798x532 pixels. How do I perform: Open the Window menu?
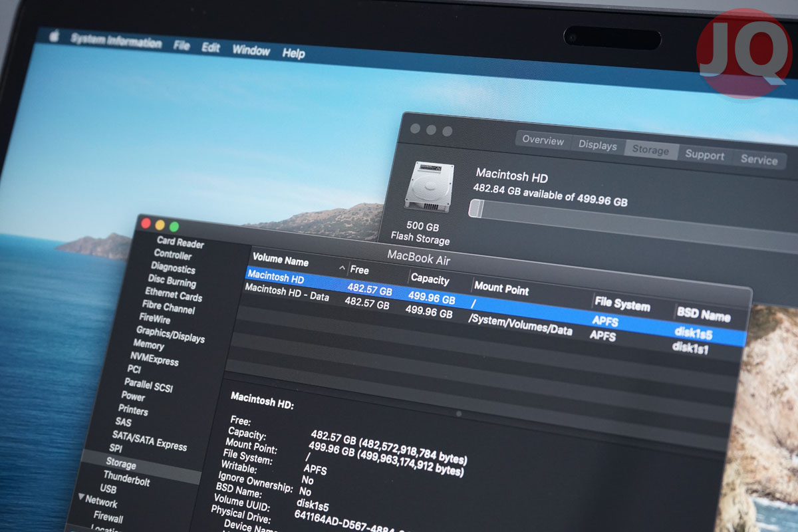pyautogui.click(x=251, y=51)
